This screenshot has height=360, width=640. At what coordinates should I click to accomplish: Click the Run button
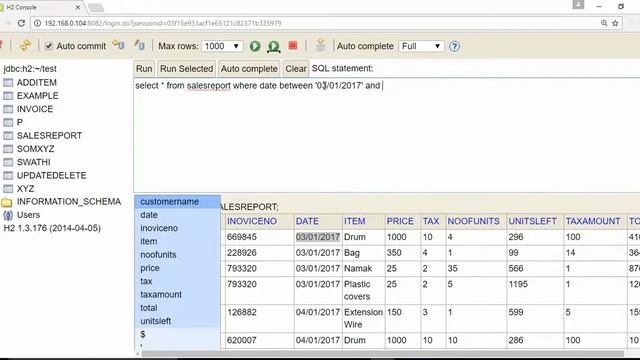tap(144, 69)
